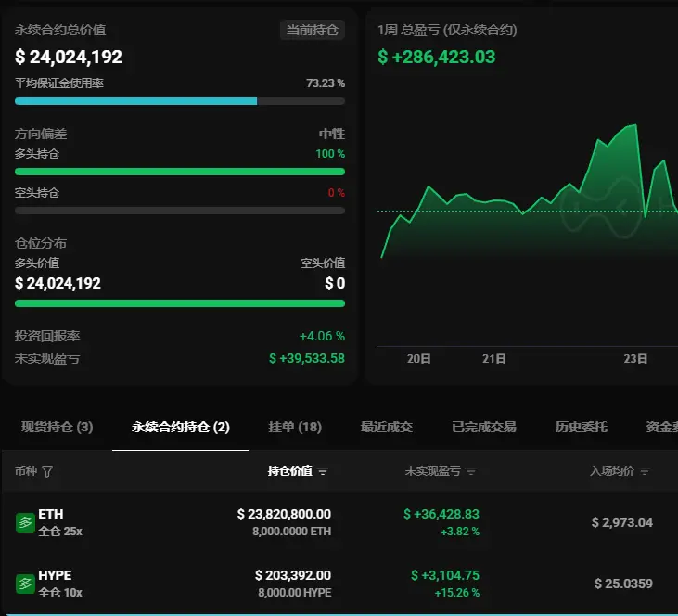Sort by entry price column icon
This screenshot has height=616, width=678.
coord(645,471)
